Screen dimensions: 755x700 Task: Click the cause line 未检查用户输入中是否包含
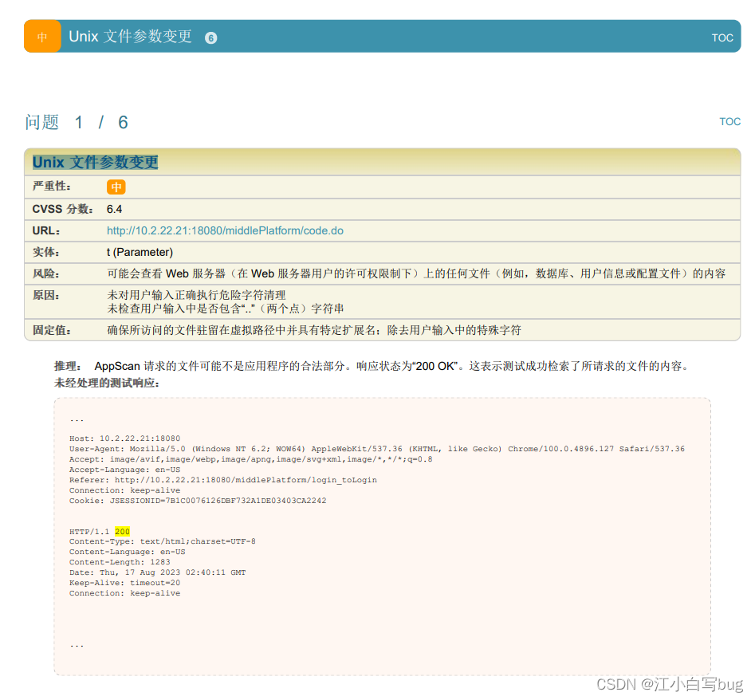coord(226,309)
